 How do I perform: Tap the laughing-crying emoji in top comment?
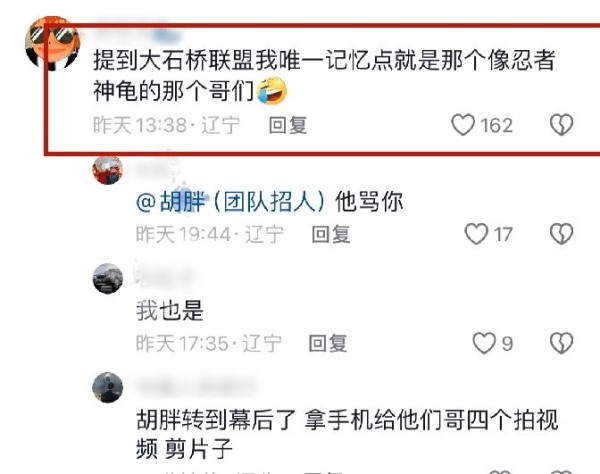click(x=272, y=91)
